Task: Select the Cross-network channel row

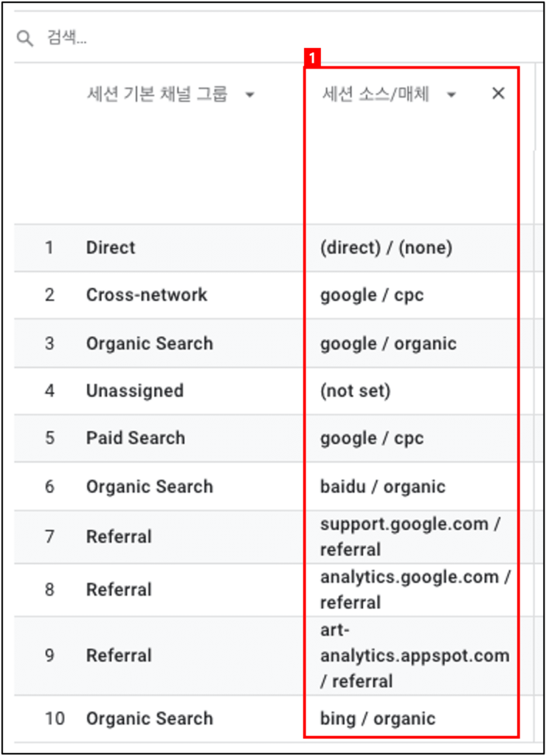Action: [147, 295]
